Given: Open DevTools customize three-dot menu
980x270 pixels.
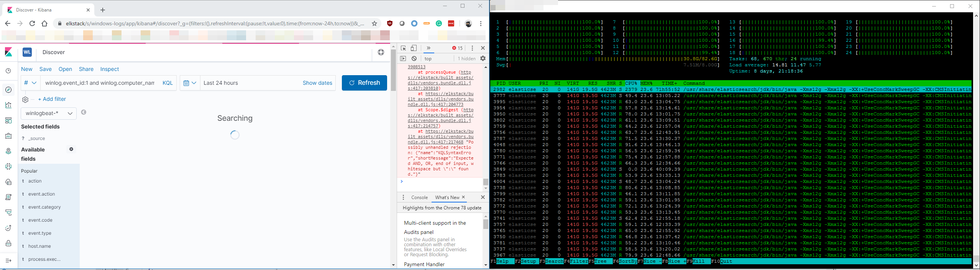Looking at the screenshot, I should point(472,48).
